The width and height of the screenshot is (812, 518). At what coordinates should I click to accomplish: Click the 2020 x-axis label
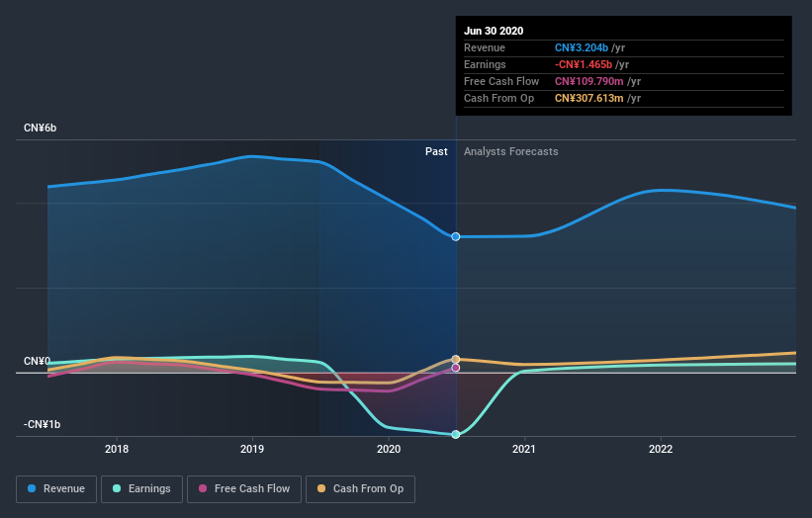click(389, 449)
